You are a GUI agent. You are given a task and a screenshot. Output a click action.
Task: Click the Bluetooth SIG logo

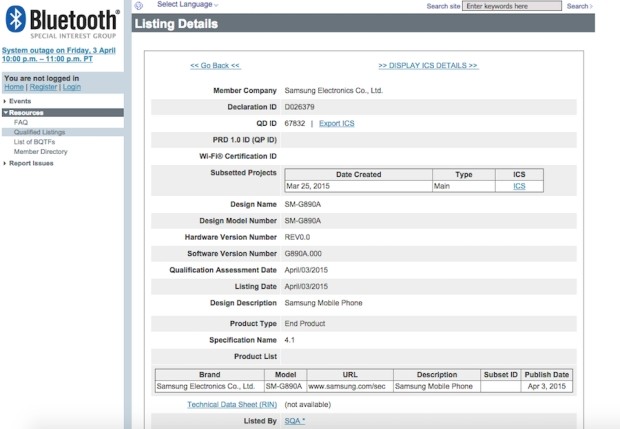pos(62,22)
